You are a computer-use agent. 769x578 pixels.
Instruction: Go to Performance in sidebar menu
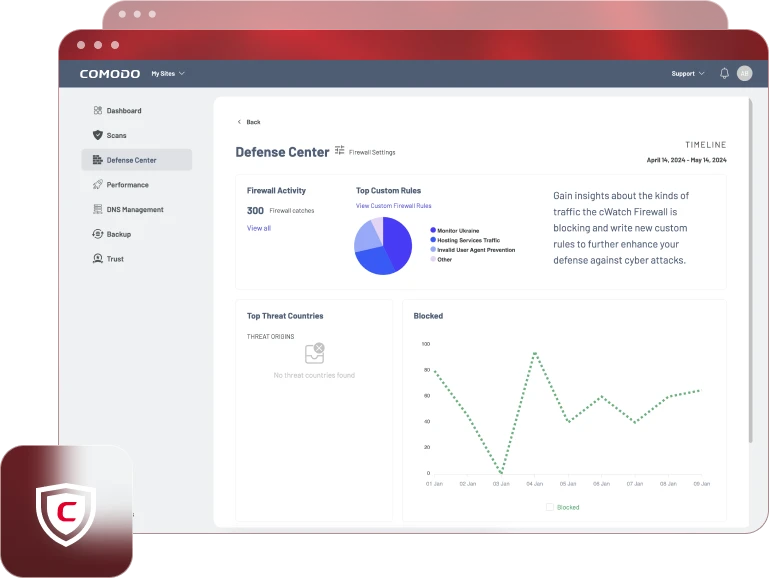pos(127,185)
